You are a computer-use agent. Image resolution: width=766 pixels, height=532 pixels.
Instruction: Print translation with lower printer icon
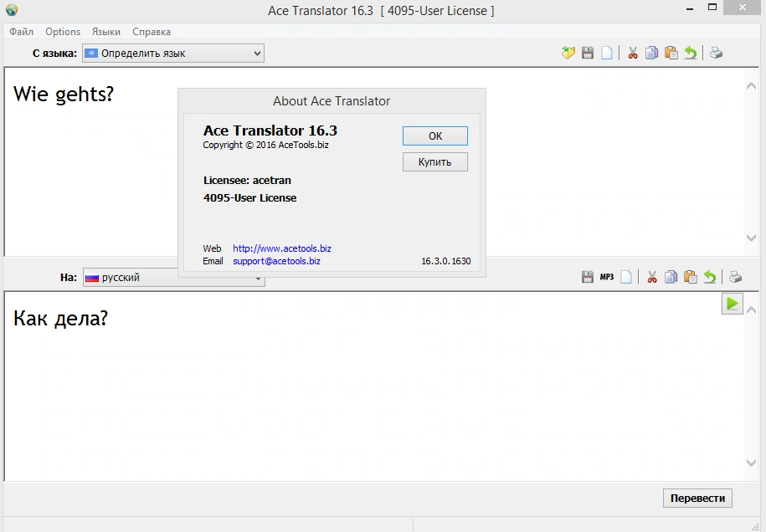click(x=735, y=277)
